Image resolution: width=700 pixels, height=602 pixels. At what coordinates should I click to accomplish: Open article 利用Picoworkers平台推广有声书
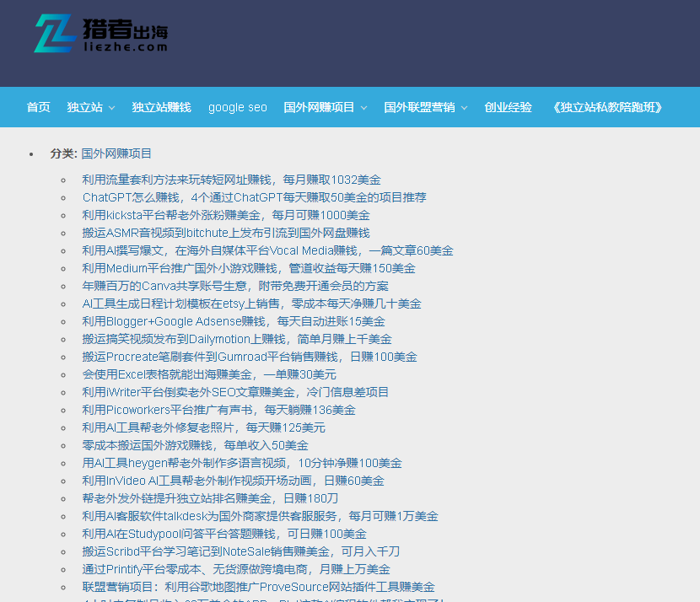[218, 410]
